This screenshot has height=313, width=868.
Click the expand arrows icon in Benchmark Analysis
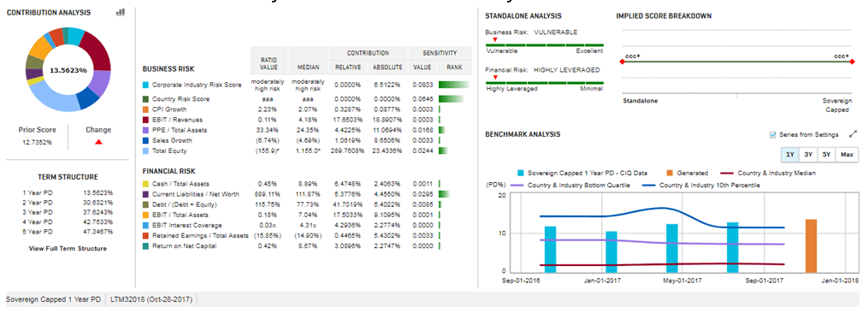point(853,134)
